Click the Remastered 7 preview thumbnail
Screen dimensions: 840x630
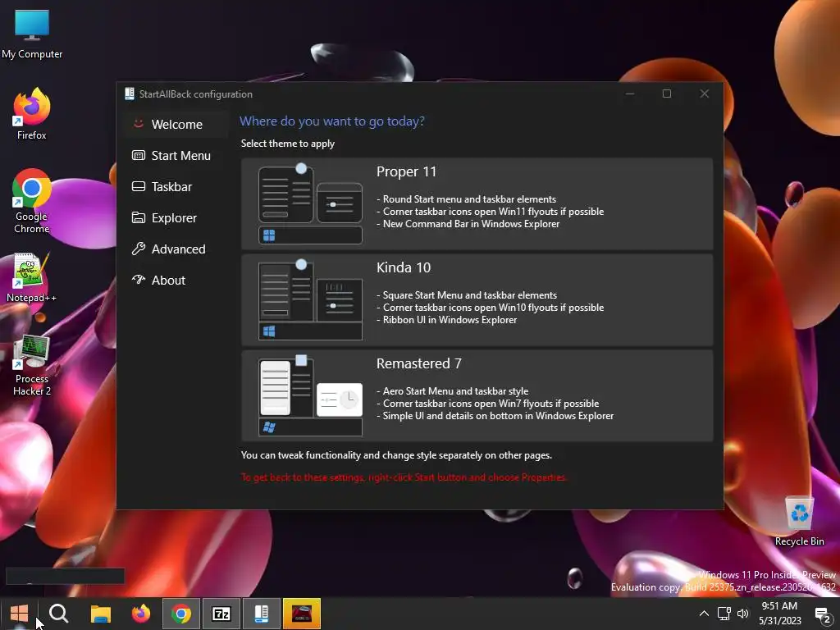pyautogui.click(x=310, y=395)
